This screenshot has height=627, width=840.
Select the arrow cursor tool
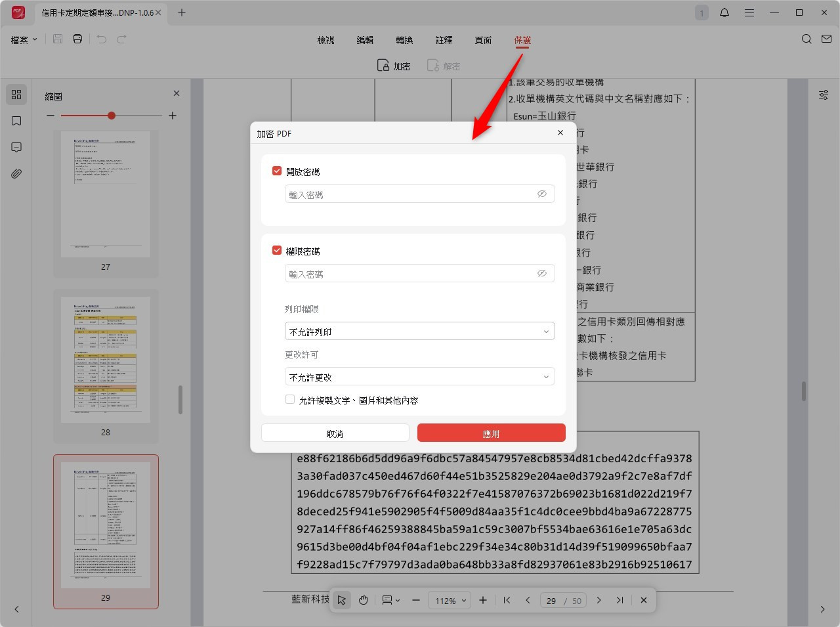click(x=342, y=600)
